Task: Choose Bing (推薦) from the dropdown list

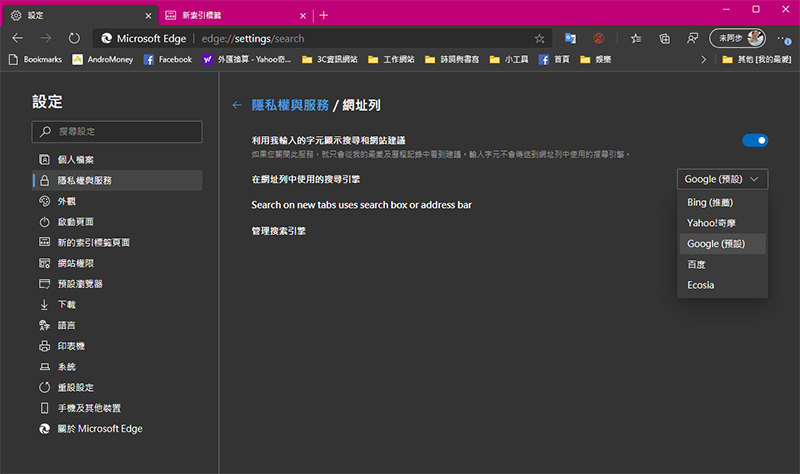Action: [x=710, y=202]
